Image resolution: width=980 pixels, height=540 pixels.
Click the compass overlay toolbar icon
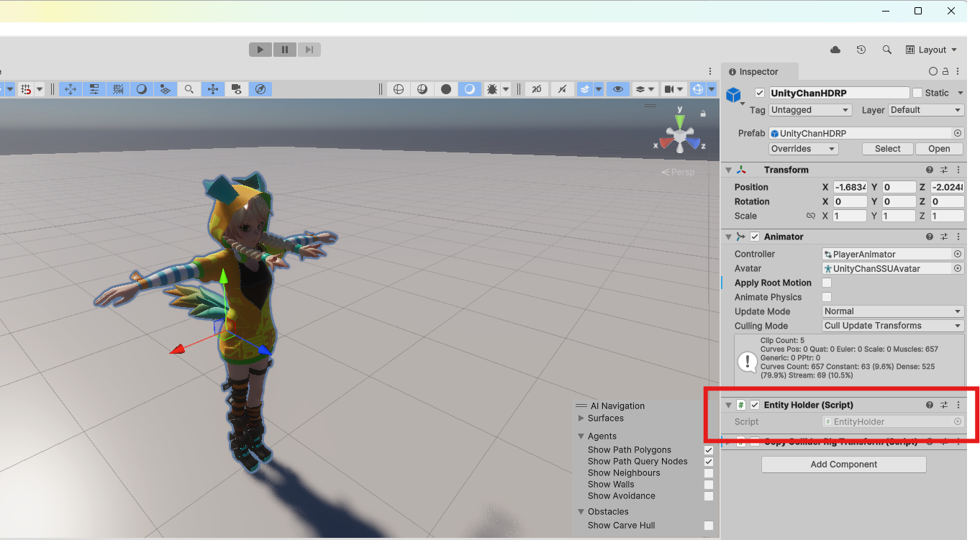pos(260,89)
